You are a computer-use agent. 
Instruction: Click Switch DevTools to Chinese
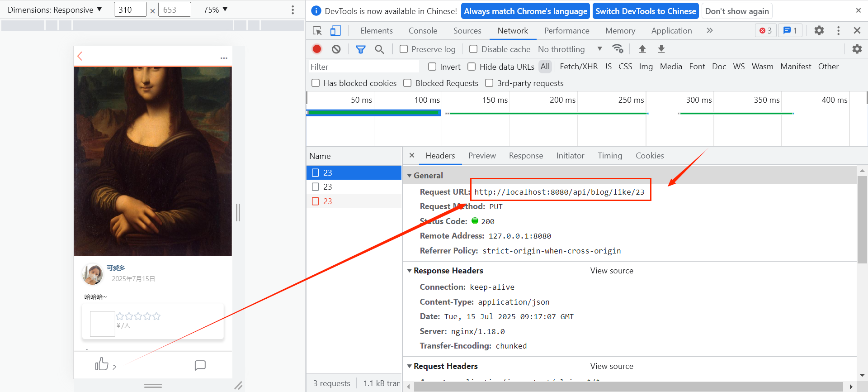646,11
